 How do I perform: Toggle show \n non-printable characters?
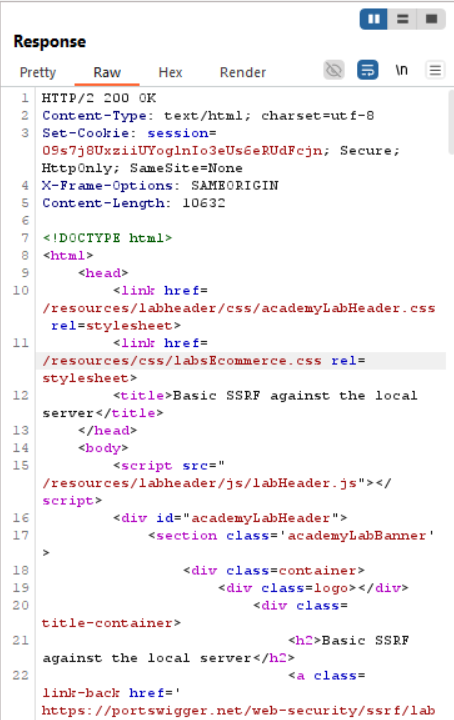402,70
